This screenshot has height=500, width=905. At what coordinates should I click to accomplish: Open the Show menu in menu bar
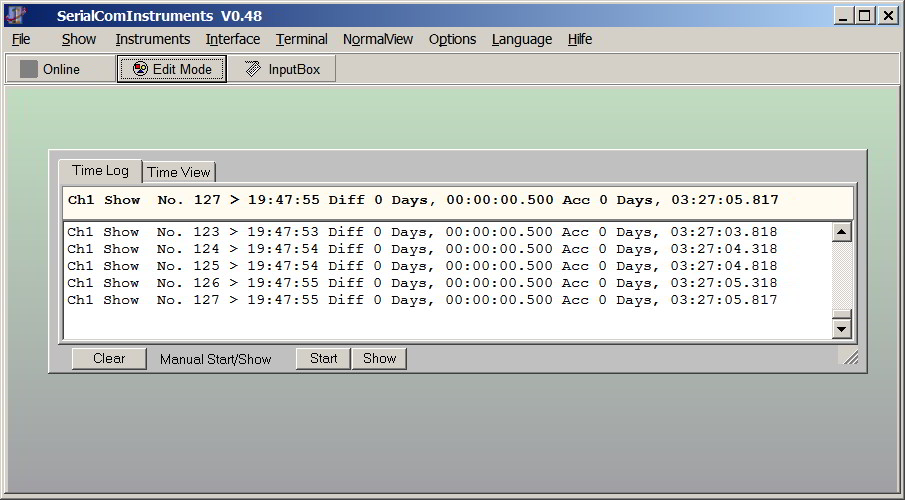click(x=79, y=39)
